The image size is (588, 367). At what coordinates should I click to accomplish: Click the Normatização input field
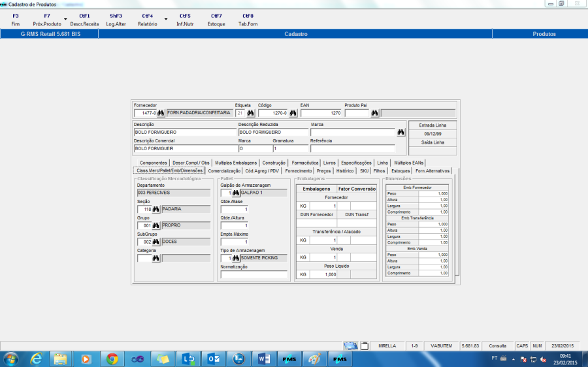click(x=254, y=275)
